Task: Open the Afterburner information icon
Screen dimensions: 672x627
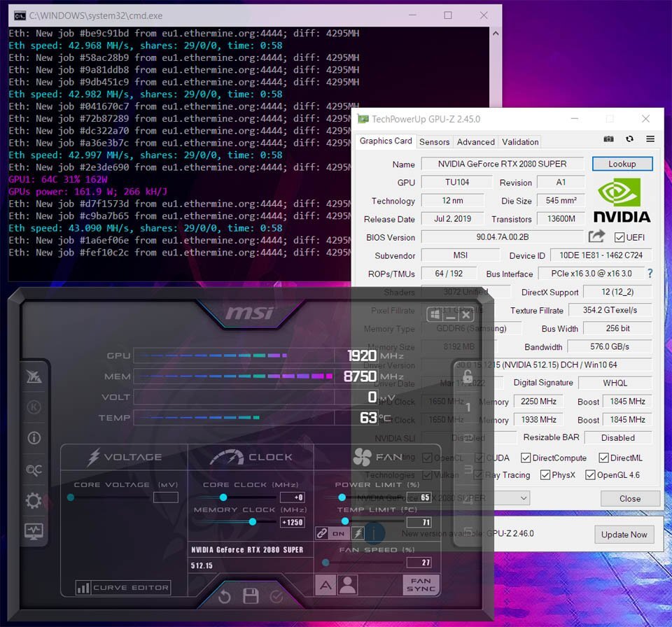Action: tap(34, 437)
